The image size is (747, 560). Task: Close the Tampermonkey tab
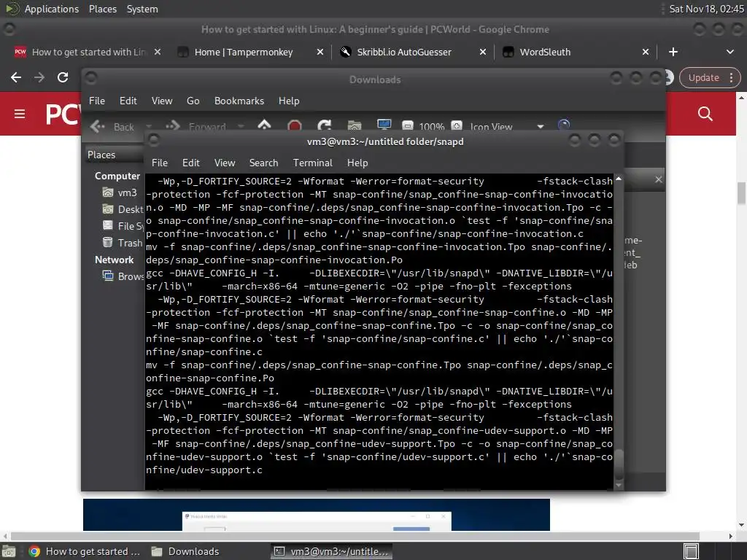320,52
